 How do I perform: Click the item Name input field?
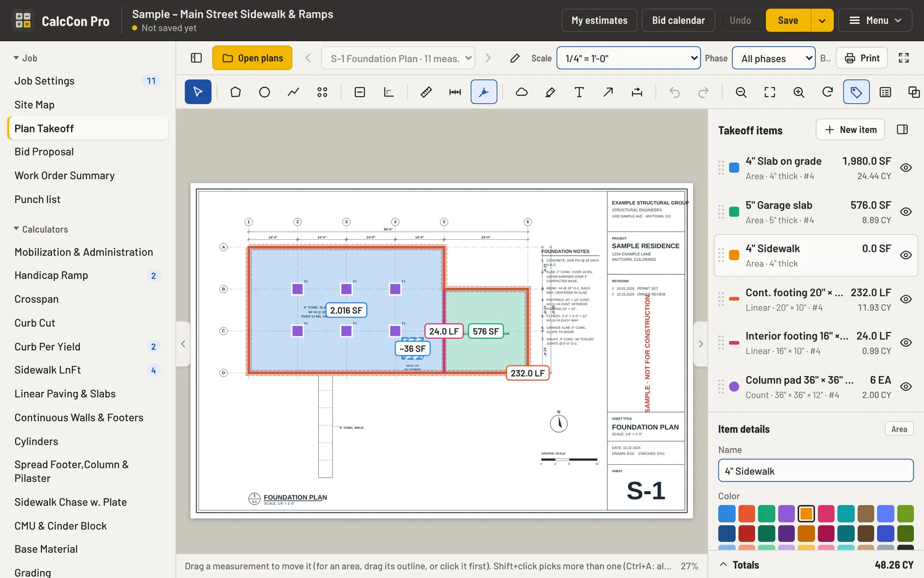point(815,470)
